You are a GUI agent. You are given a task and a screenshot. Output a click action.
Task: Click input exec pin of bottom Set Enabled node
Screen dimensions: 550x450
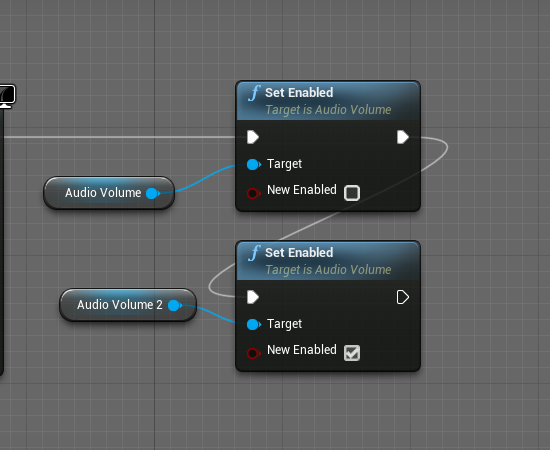(x=253, y=297)
